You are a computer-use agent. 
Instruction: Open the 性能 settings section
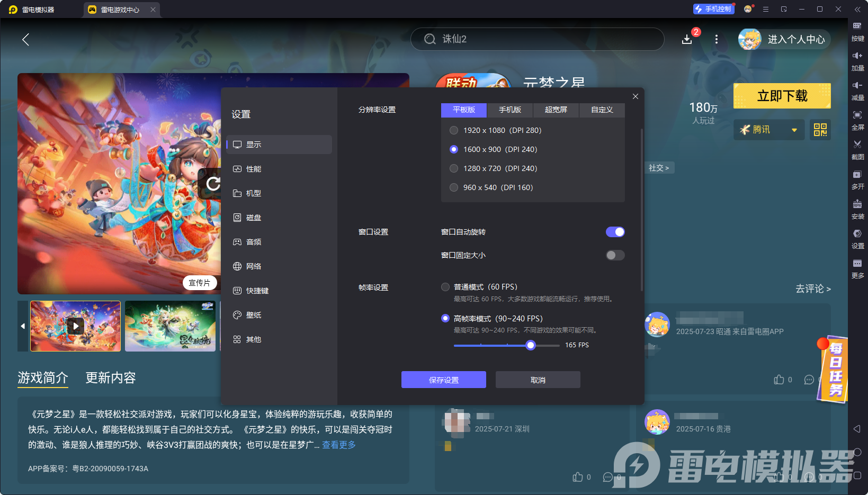[x=279, y=169]
